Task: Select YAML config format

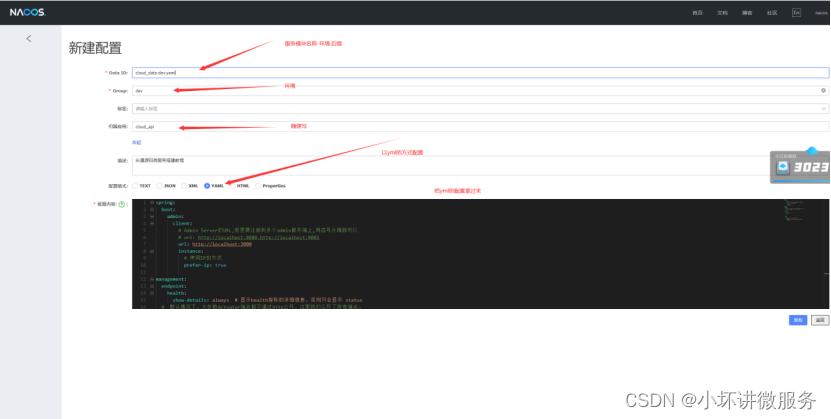Action: tap(207, 186)
